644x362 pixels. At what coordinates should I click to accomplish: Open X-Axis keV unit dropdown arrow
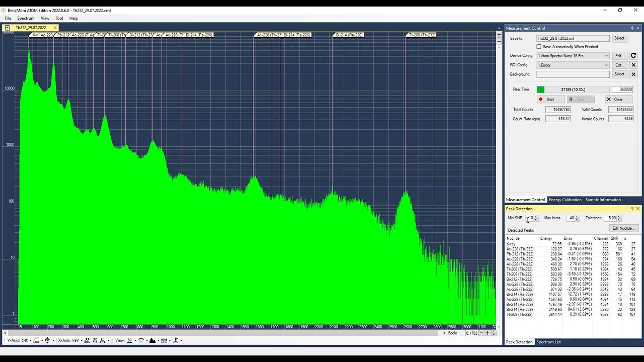(x=82, y=340)
